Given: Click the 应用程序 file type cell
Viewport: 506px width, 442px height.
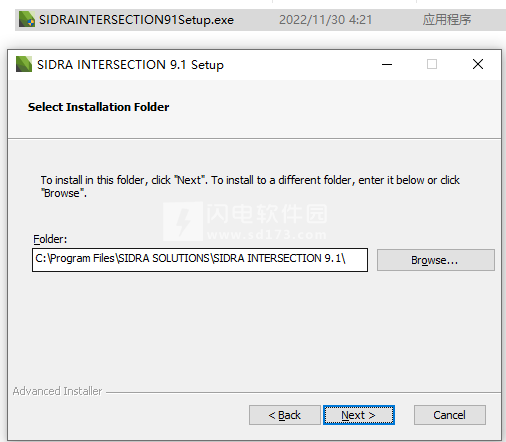Looking at the screenshot, I should tap(447, 20).
